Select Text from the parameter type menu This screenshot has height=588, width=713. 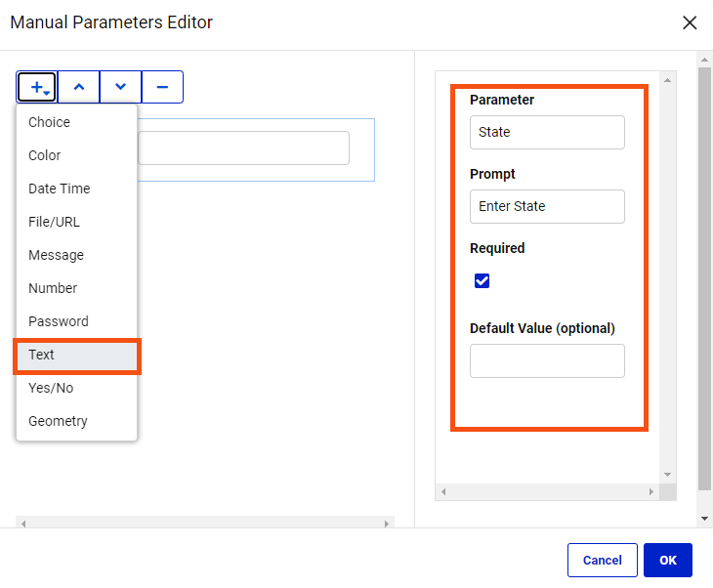coord(76,355)
